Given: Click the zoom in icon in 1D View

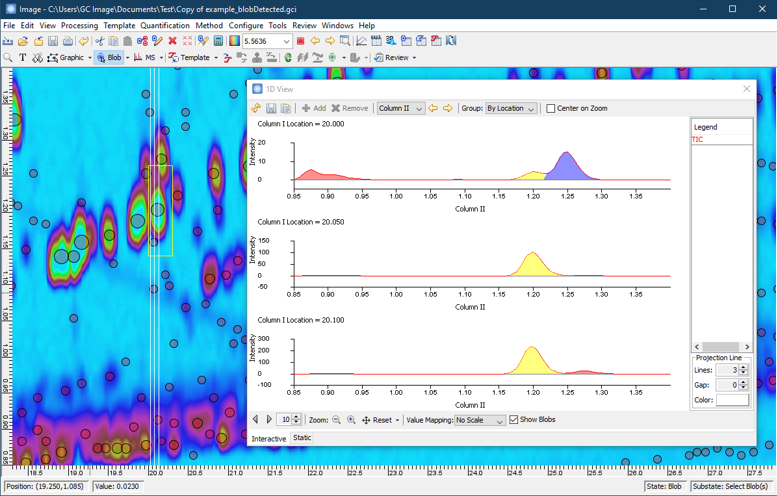Looking at the screenshot, I should click(x=351, y=420).
